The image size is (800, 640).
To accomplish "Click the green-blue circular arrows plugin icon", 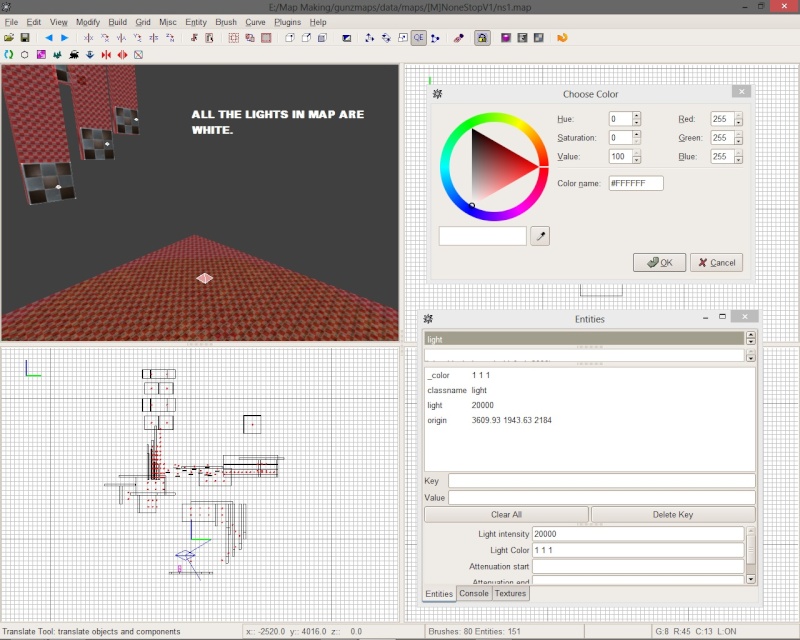I will [9, 55].
